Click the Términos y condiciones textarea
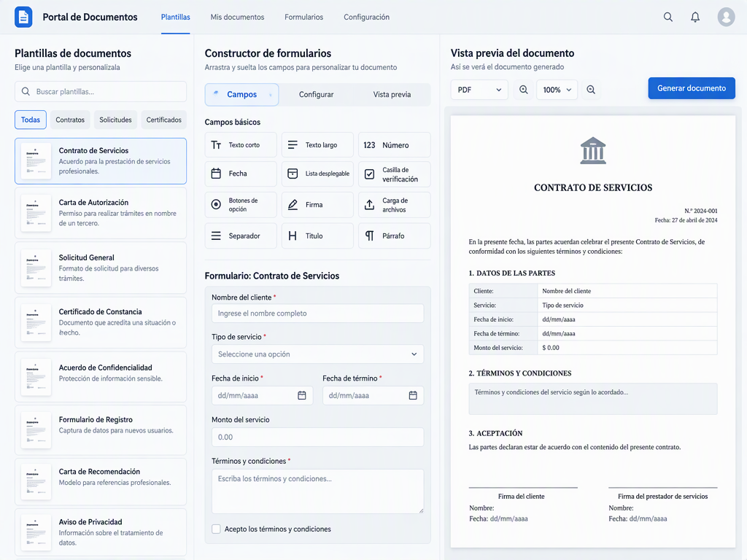 [317, 491]
